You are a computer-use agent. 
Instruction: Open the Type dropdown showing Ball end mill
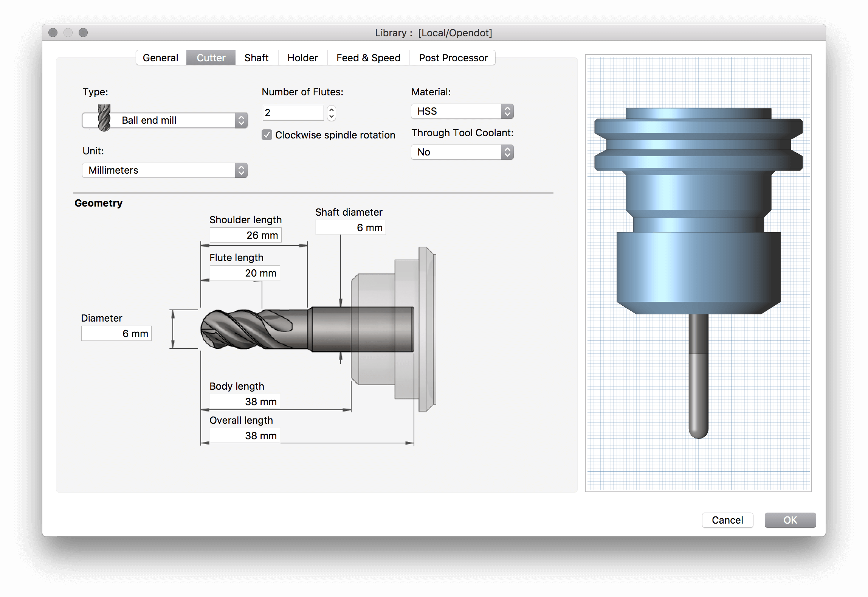pyautogui.click(x=165, y=120)
